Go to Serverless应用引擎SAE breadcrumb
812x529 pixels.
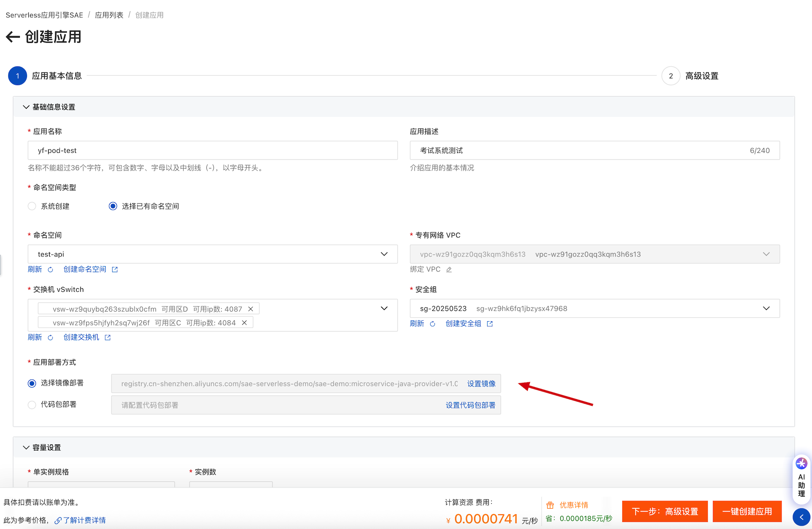click(44, 15)
